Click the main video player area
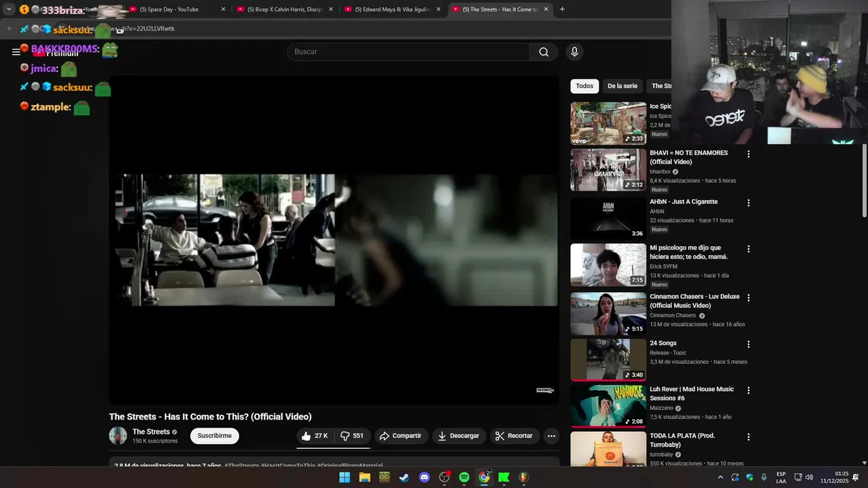 click(x=334, y=240)
